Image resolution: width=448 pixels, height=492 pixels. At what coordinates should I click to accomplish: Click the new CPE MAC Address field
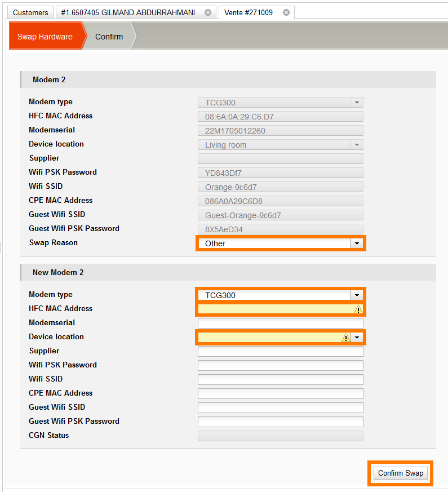(x=280, y=394)
